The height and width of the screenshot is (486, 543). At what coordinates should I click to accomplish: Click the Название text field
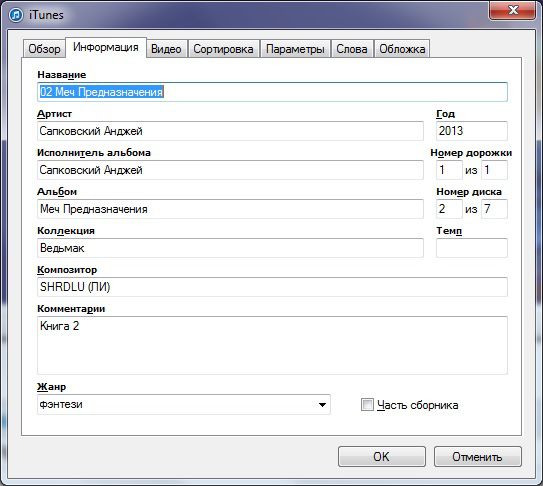point(272,92)
